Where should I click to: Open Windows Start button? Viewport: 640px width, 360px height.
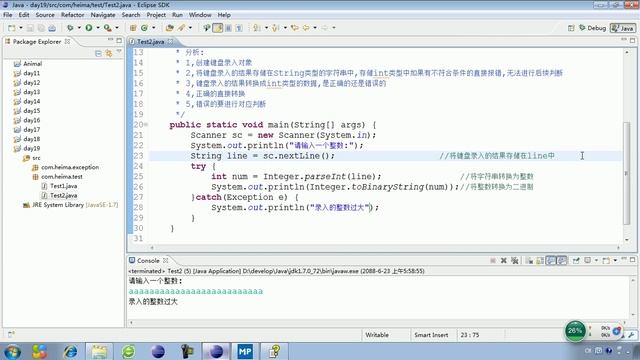(x=13, y=351)
